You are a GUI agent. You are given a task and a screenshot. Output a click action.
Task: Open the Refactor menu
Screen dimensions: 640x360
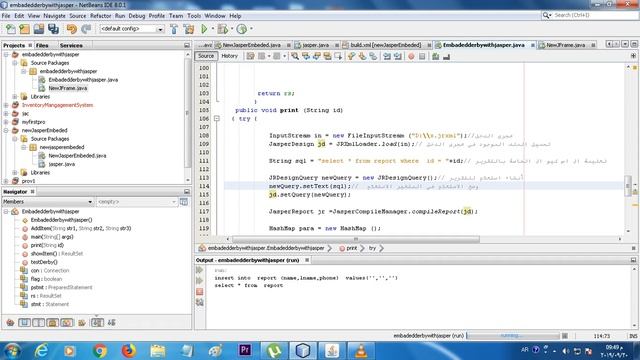point(100,16)
